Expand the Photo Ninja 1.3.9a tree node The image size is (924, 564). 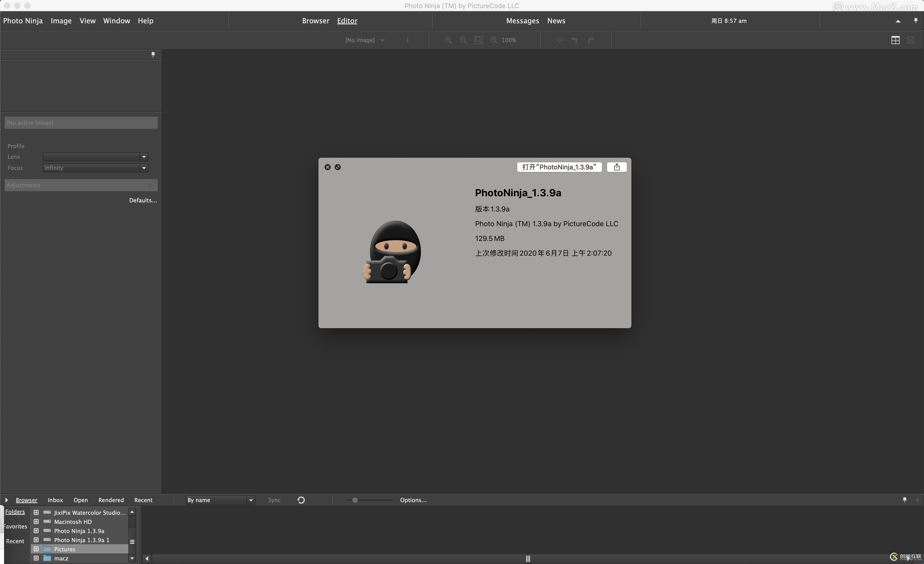click(x=36, y=531)
